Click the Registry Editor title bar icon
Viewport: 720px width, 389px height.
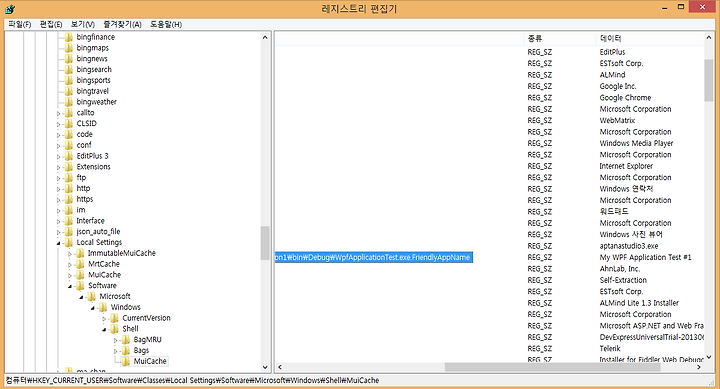pos(10,8)
